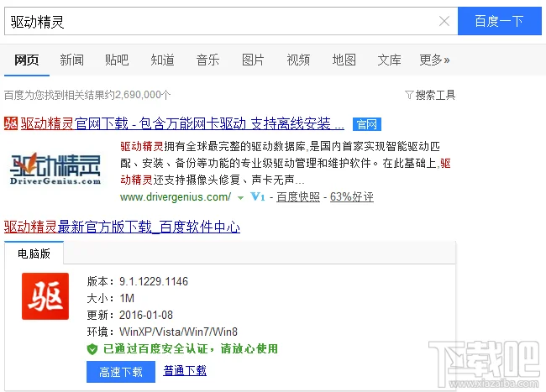This screenshot has height=392, width=546.
Task: Click the 普通下载 link
Action: 185,371
